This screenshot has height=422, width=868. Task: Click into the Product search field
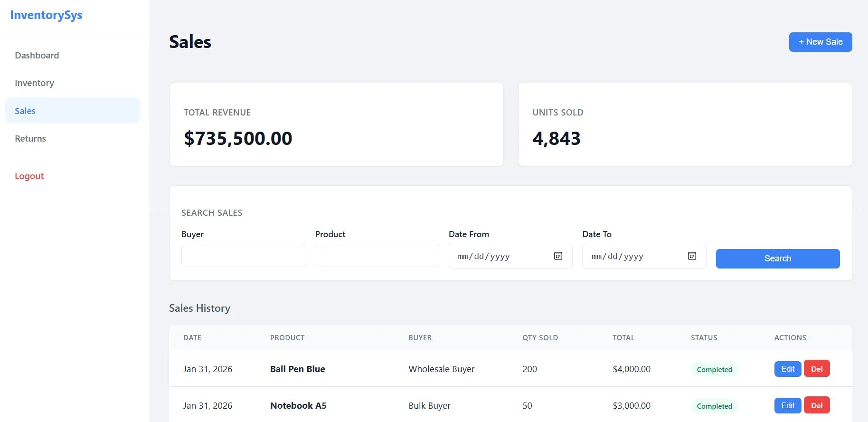377,256
